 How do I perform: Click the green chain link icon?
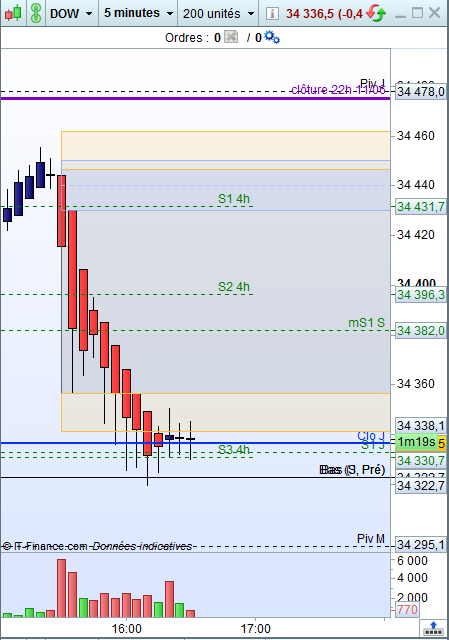point(36,13)
